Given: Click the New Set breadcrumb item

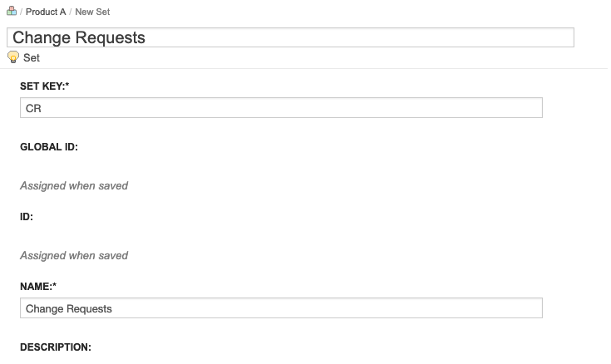Looking at the screenshot, I should tap(92, 12).
